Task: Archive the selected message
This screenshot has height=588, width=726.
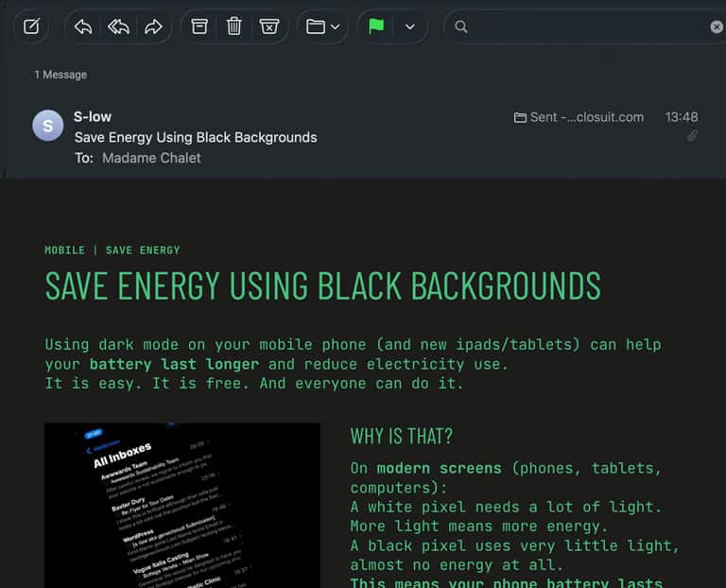Action: (199, 26)
